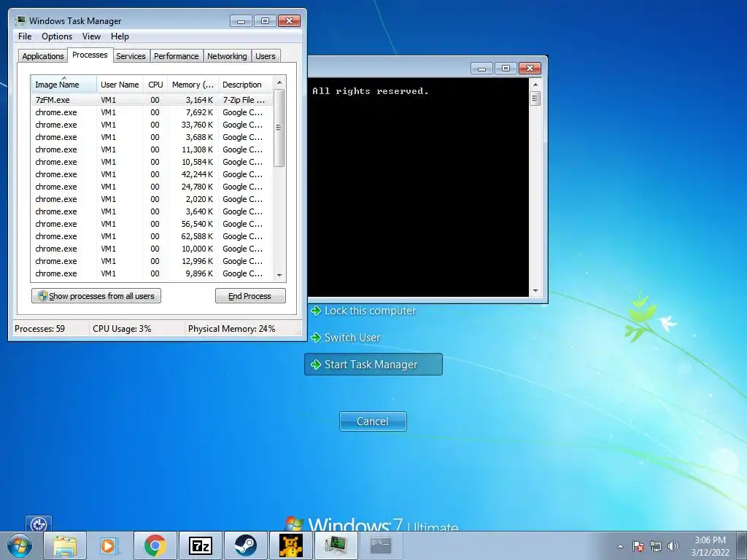Open the clock showing 3:06 PM
Screen dimensions: 747x560
710,546
